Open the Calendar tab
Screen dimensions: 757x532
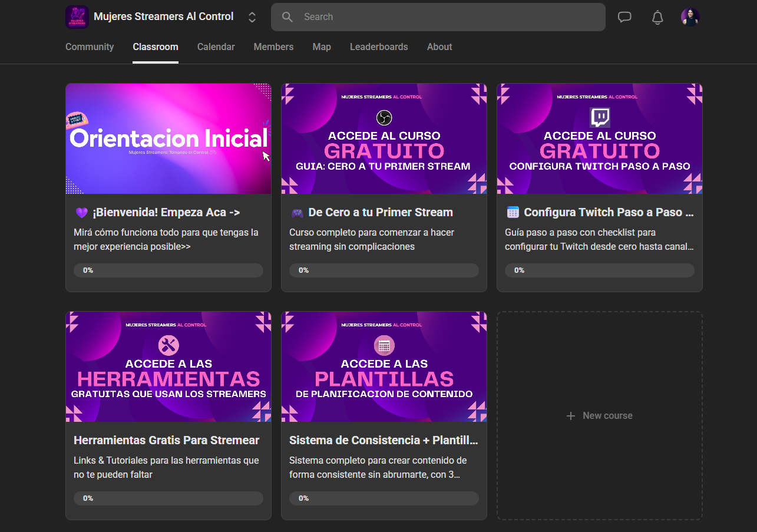216,47
